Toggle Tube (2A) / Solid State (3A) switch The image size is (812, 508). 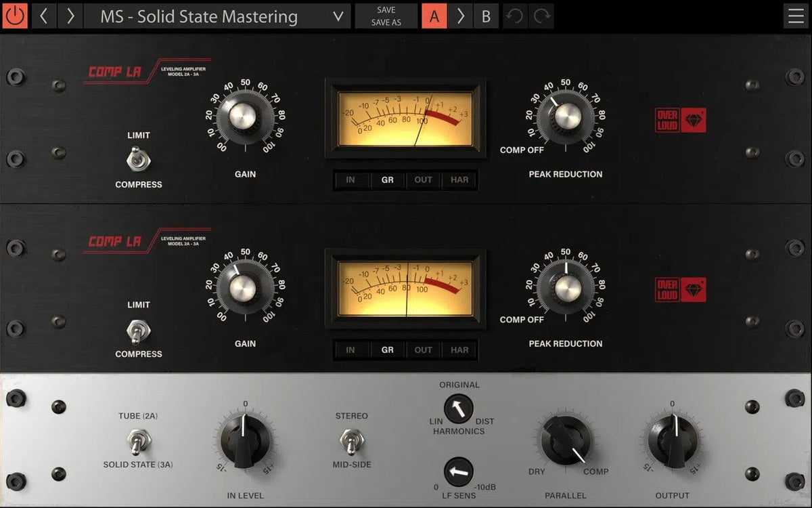139,442
